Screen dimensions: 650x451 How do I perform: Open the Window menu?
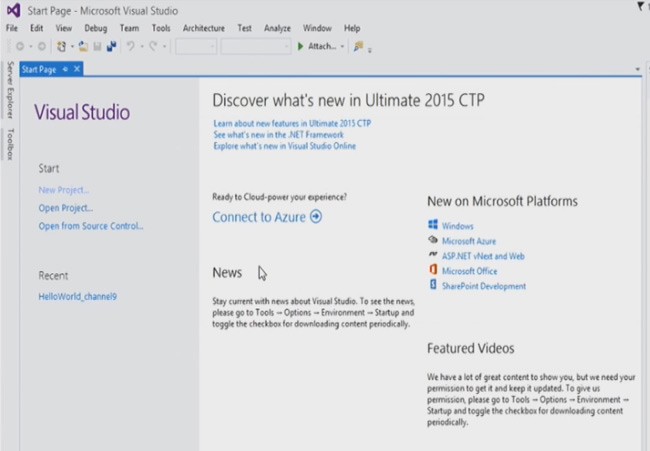click(317, 28)
